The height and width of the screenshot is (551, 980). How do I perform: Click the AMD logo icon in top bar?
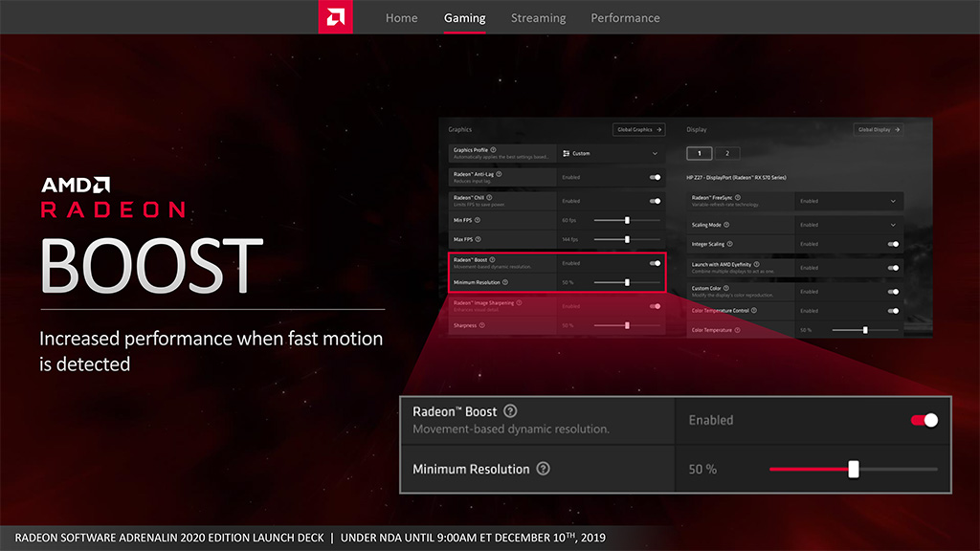(336, 17)
